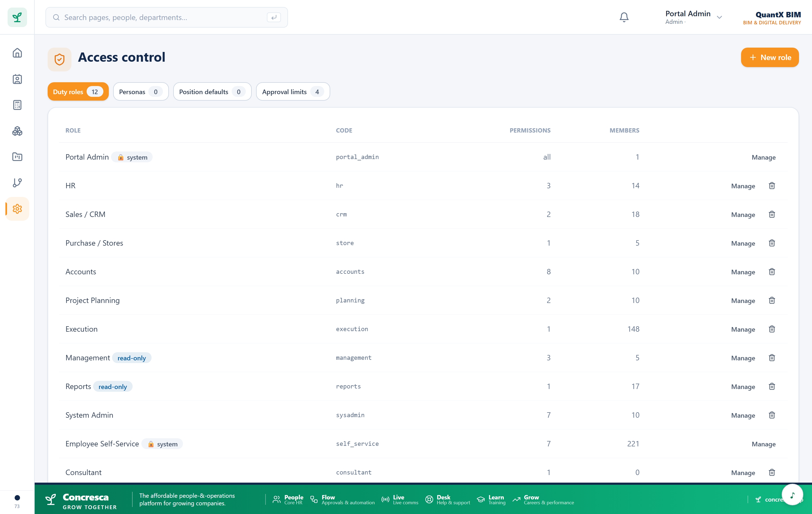Delete the Consultant role via trash icon
This screenshot has height=514, width=812.
click(x=771, y=472)
